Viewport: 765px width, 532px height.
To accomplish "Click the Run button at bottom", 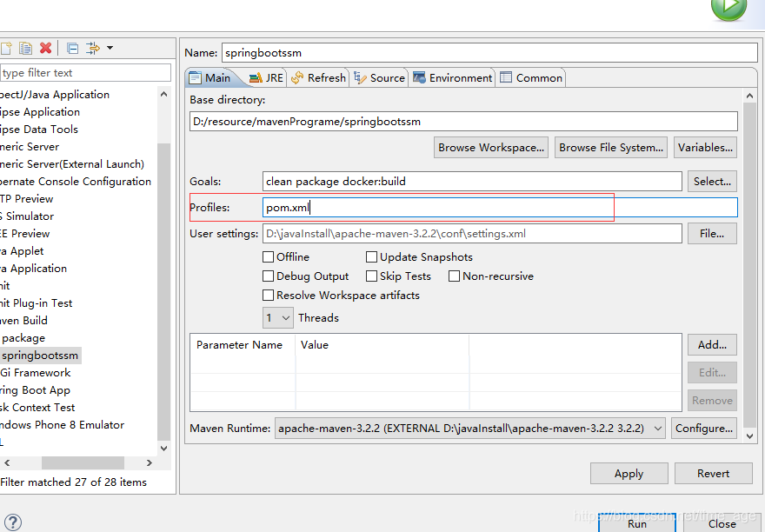I will [x=637, y=522].
